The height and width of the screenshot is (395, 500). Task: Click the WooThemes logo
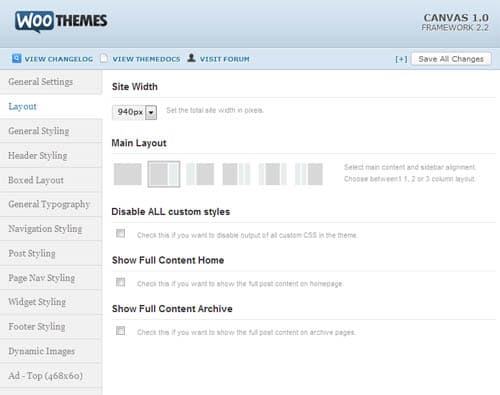coord(61,21)
